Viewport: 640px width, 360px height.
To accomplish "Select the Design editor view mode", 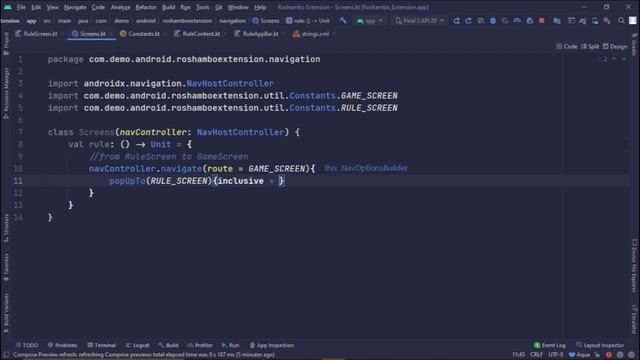I will 615,47.
